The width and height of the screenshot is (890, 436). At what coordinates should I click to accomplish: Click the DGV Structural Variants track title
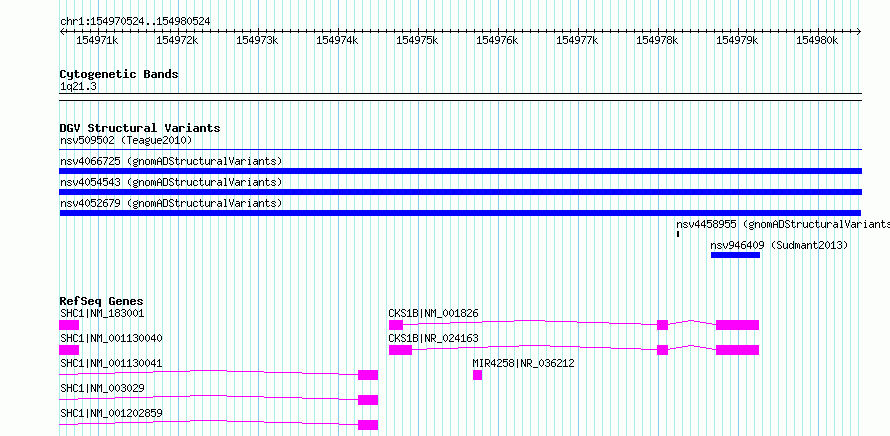pyautogui.click(x=140, y=128)
